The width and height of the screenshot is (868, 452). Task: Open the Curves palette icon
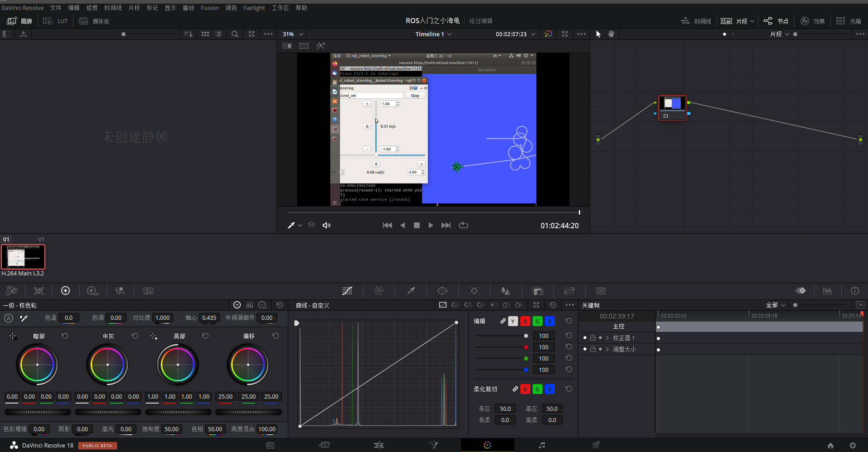click(x=347, y=291)
